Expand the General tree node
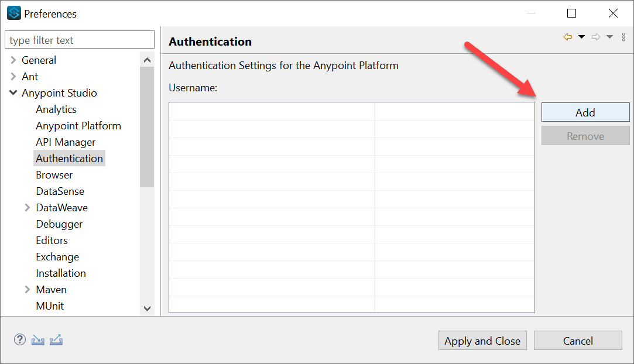 [x=13, y=60]
